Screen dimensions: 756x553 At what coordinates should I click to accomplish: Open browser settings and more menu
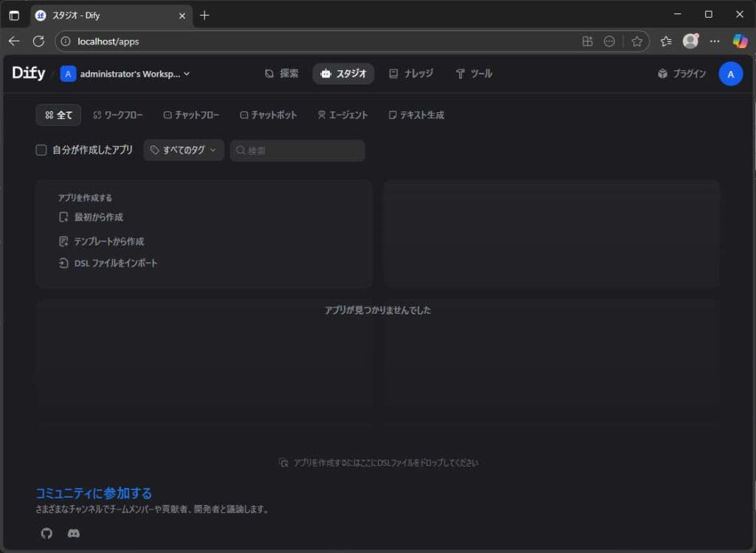pos(715,41)
